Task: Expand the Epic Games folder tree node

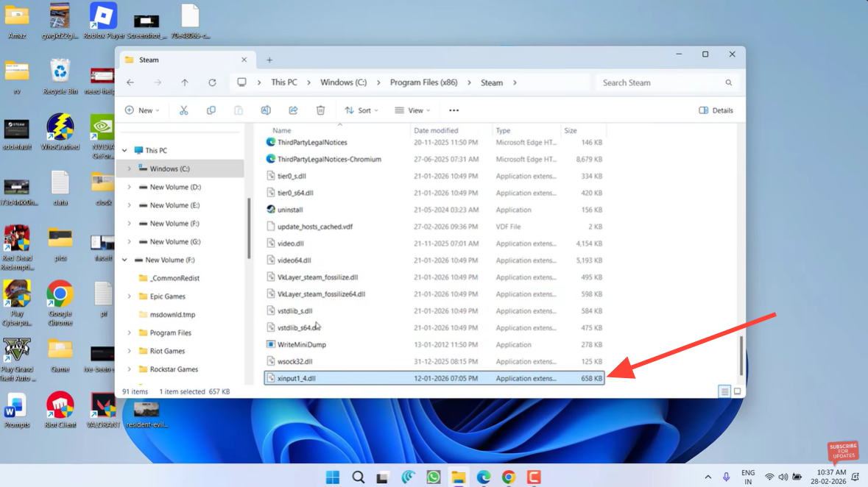Action: [x=130, y=296]
